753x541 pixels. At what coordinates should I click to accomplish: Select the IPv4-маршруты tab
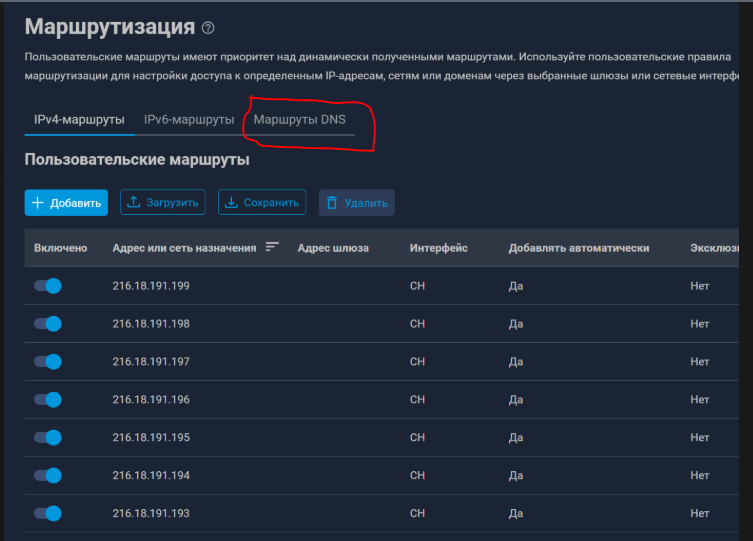click(79, 120)
